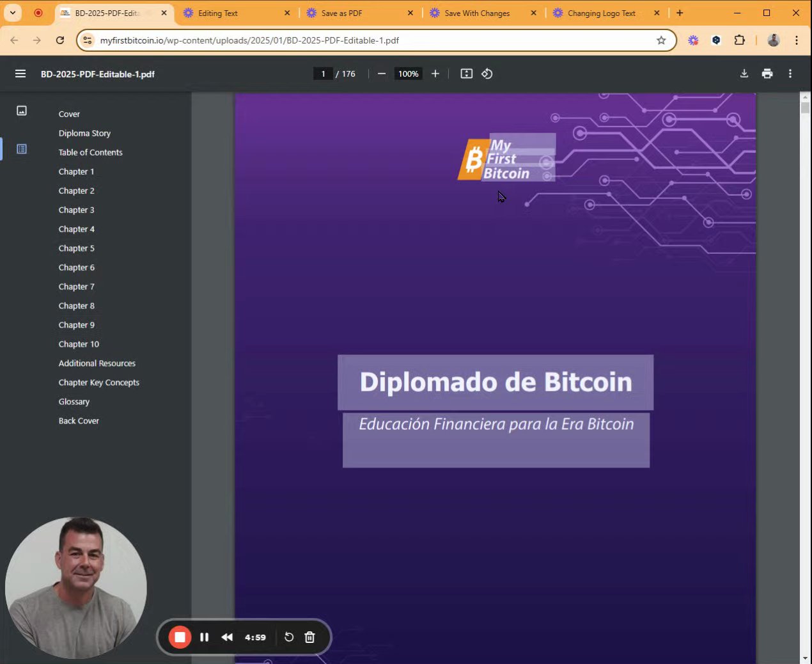Open Chapter 7 outline entry
The image size is (812, 664).
[x=76, y=287]
